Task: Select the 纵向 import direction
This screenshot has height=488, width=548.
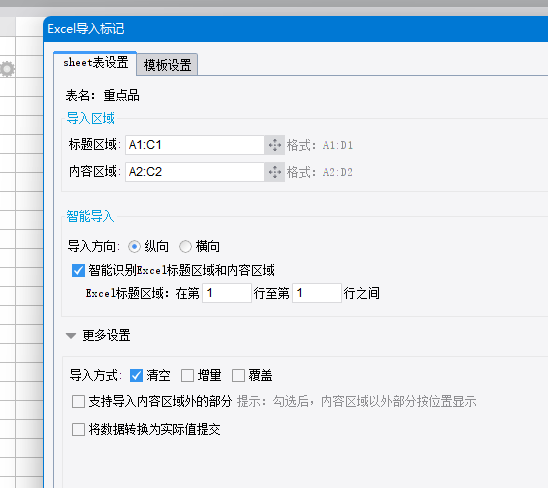Action: click(x=134, y=246)
